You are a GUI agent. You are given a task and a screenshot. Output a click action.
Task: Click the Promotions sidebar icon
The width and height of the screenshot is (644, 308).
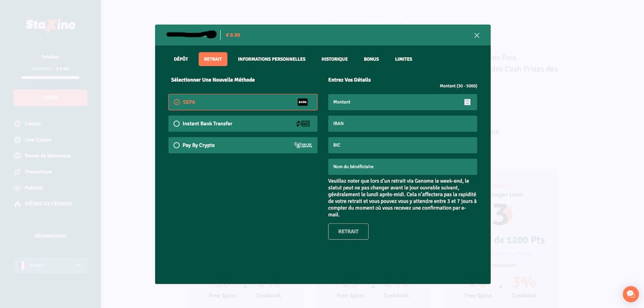(x=17, y=172)
